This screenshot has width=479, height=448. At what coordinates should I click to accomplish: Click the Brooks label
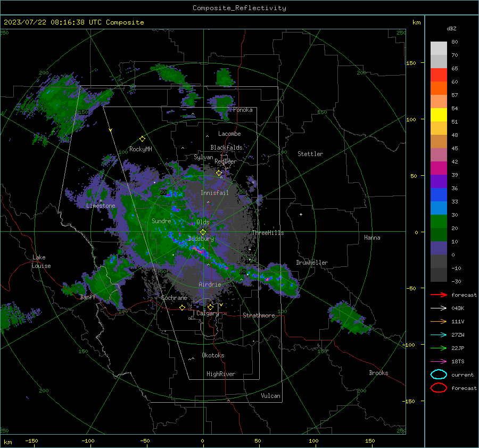point(378,373)
